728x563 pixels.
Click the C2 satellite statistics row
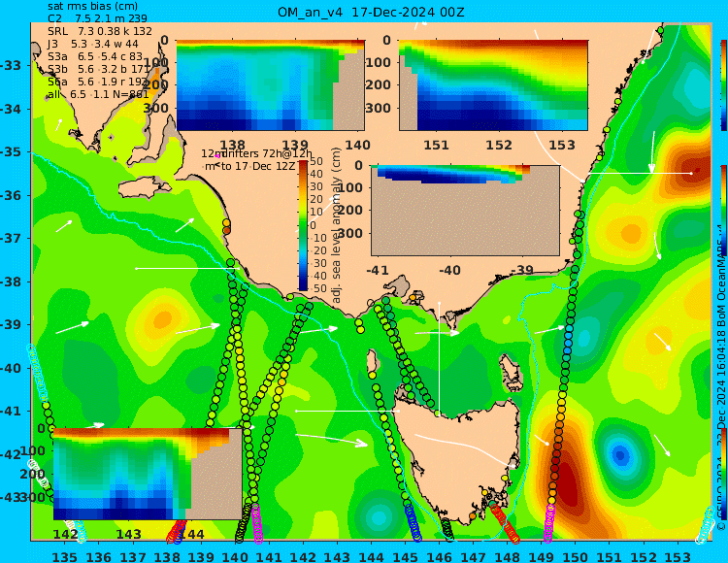click(97, 18)
